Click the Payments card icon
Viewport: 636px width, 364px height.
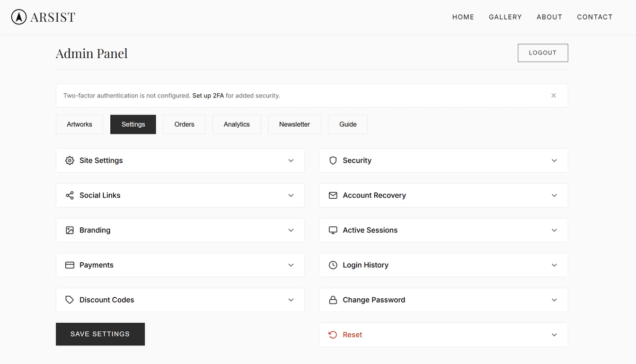[x=69, y=265]
